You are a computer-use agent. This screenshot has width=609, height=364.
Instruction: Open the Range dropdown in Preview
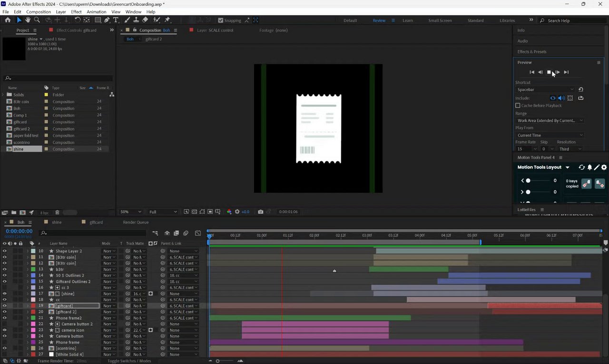pyautogui.click(x=550, y=120)
